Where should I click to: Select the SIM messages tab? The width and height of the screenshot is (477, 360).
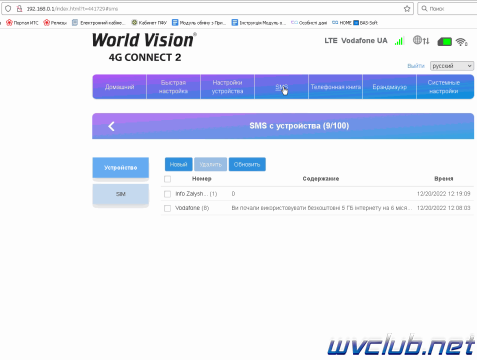coord(121,194)
